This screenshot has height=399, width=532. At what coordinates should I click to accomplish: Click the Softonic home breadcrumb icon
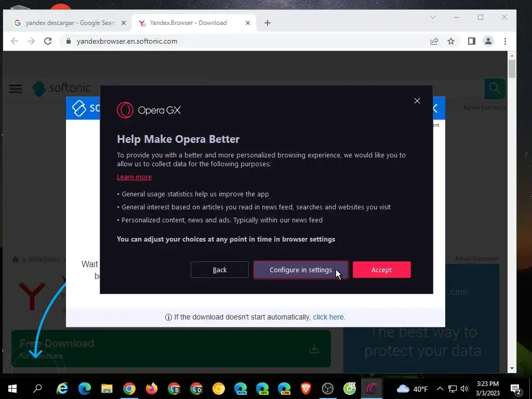click(15, 260)
